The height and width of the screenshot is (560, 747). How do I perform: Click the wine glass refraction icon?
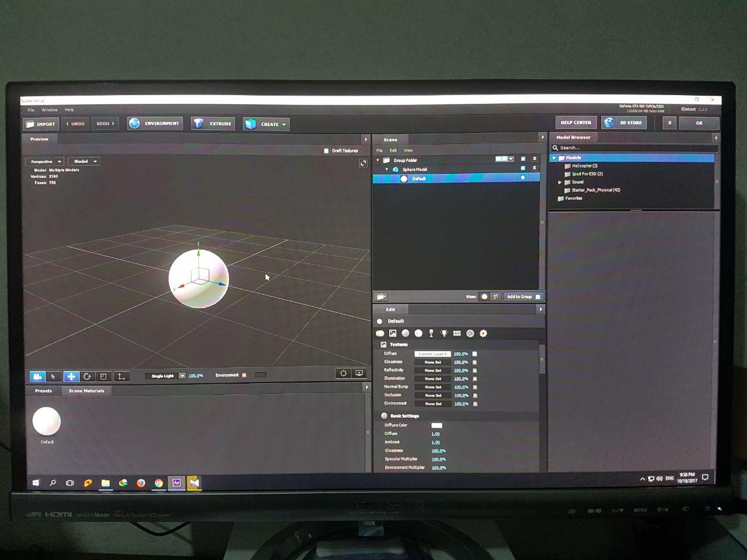pos(431,333)
